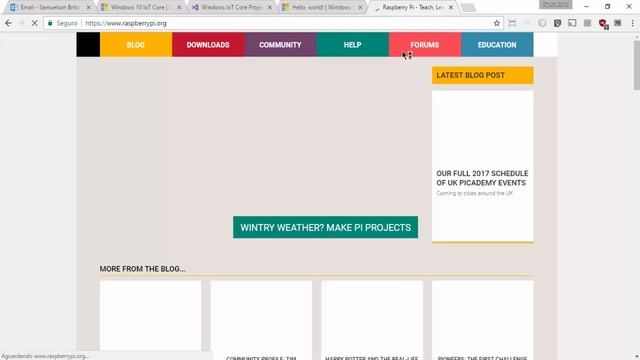Click the red shield extension icon

tap(603, 24)
